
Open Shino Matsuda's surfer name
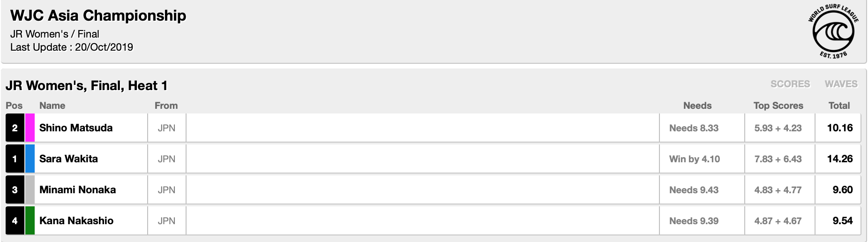tap(76, 128)
